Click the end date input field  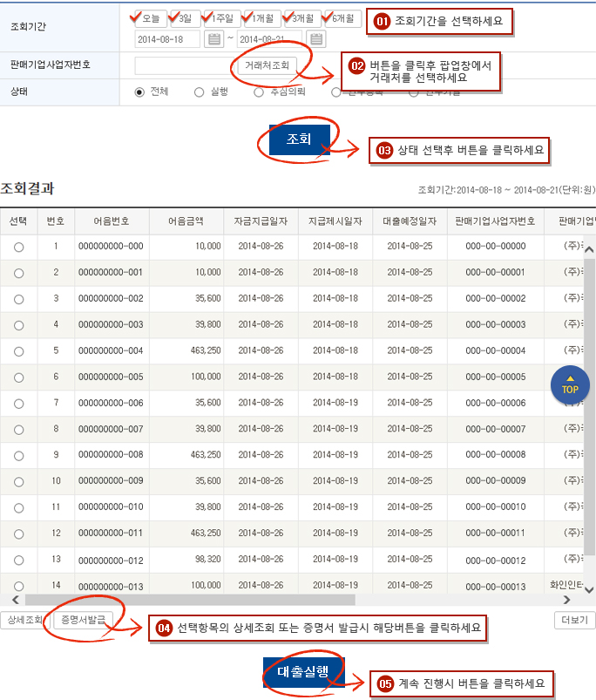pos(269,39)
